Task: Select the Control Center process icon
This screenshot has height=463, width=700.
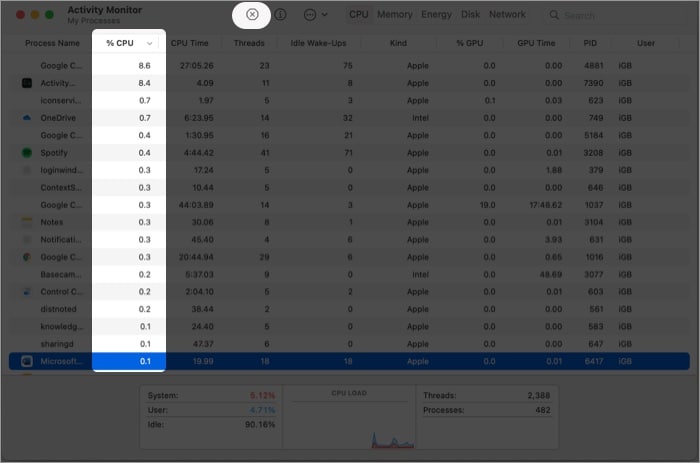Action: coord(27,292)
